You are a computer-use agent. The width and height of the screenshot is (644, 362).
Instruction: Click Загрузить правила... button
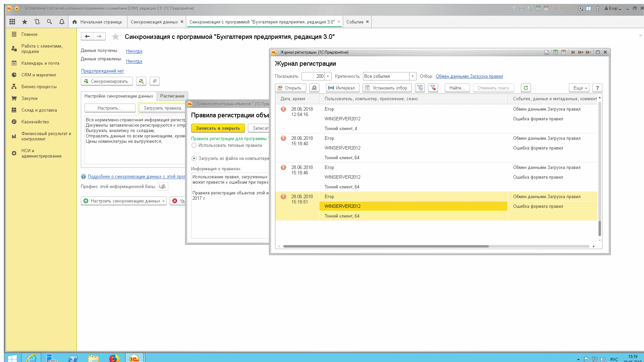pyautogui.click(x=162, y=108)
